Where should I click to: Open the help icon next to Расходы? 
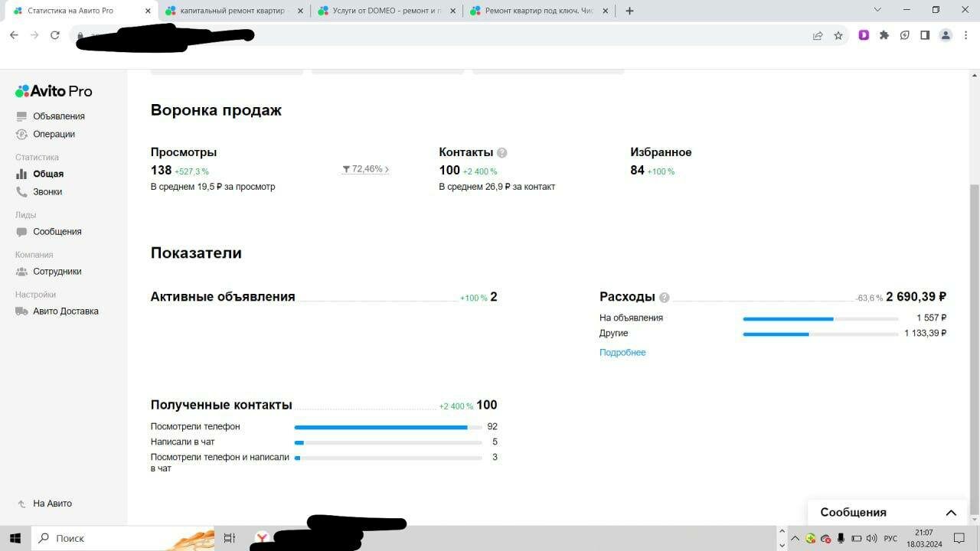coord(663,297)
